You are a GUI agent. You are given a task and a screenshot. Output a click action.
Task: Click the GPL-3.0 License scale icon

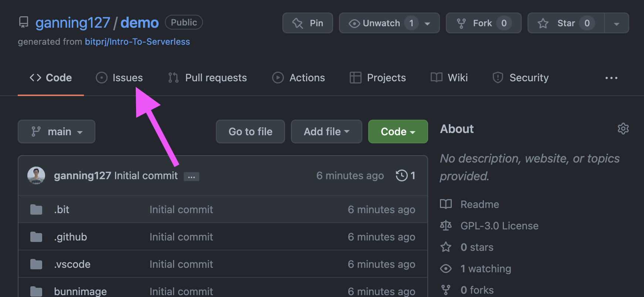click(x=446, y=226)
